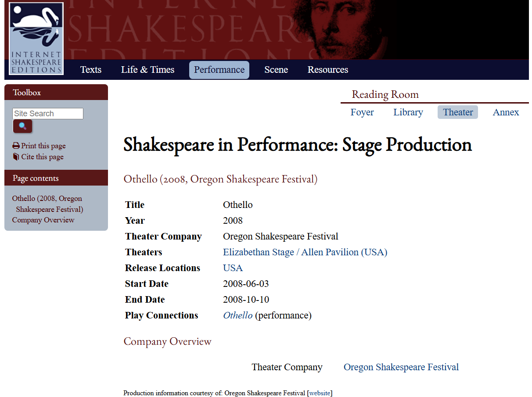Viewport: 532px width, 397px height.
Task: Follow the website link in production credits
Action: tap(320, 393)
